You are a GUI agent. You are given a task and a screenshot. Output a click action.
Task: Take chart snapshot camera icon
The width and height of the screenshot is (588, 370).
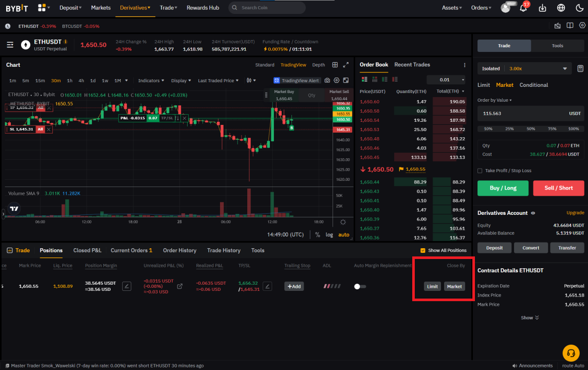(327, 81)
